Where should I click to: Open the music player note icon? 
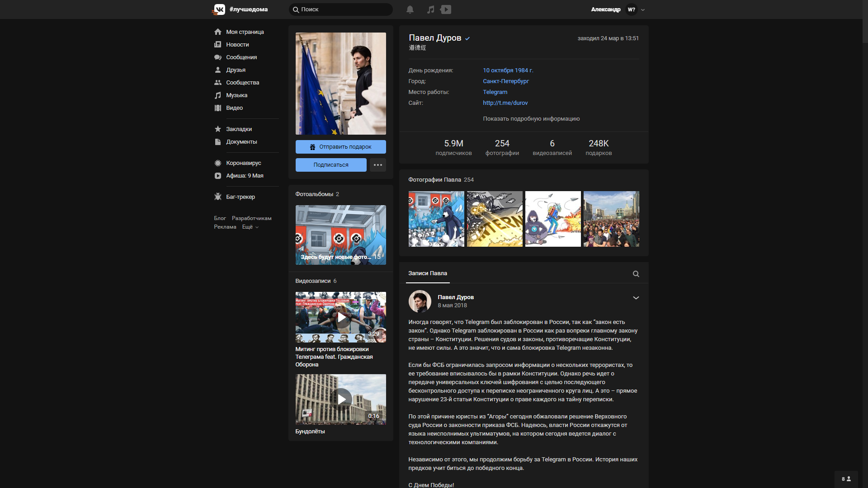pyautogui.click(x=430, y=9)
